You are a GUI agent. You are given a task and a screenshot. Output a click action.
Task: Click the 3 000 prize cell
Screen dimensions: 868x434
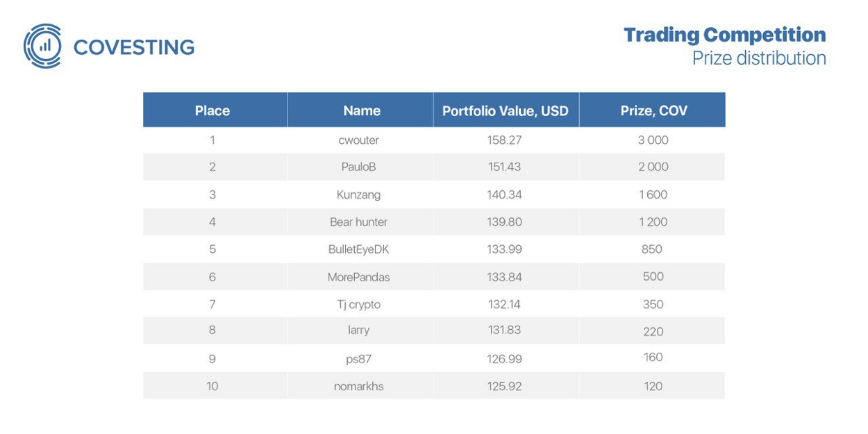coord(653,140)
